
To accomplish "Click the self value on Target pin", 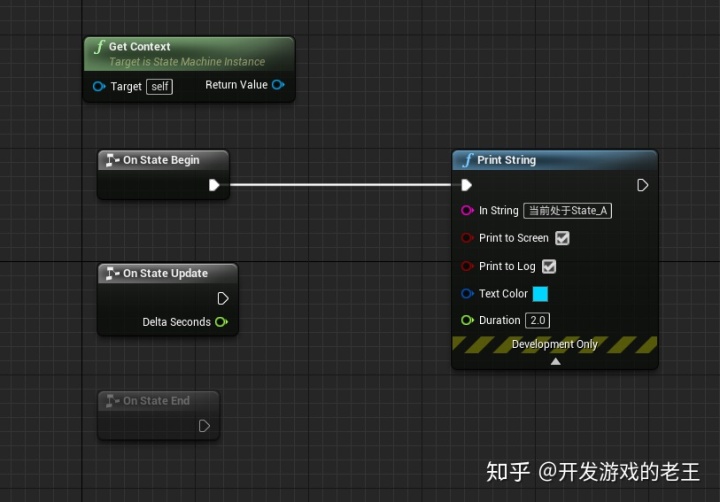I will [159, 86].
